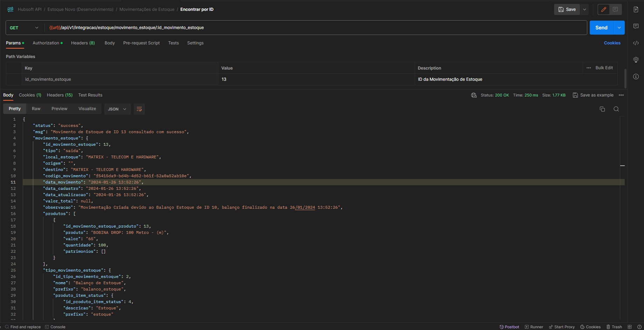Toggle the two-pane layout icon in status bar
This screenshot has width=644, height=330.
(x=630, y=327)
